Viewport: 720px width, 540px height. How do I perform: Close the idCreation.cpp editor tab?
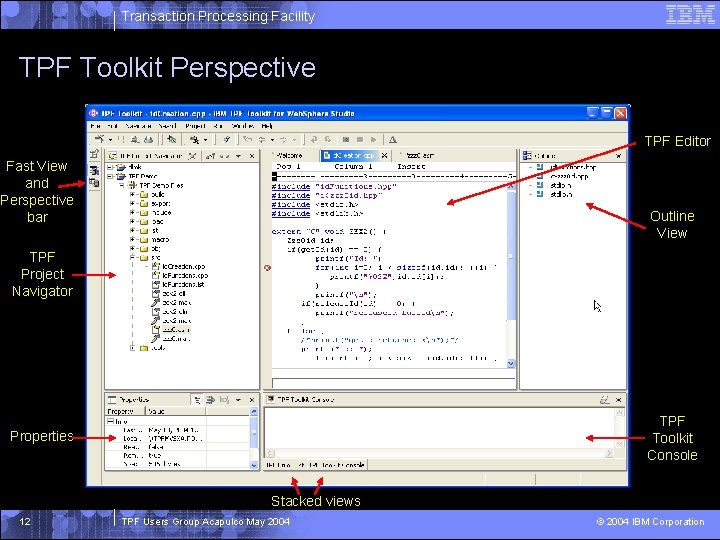coord(384,156)
